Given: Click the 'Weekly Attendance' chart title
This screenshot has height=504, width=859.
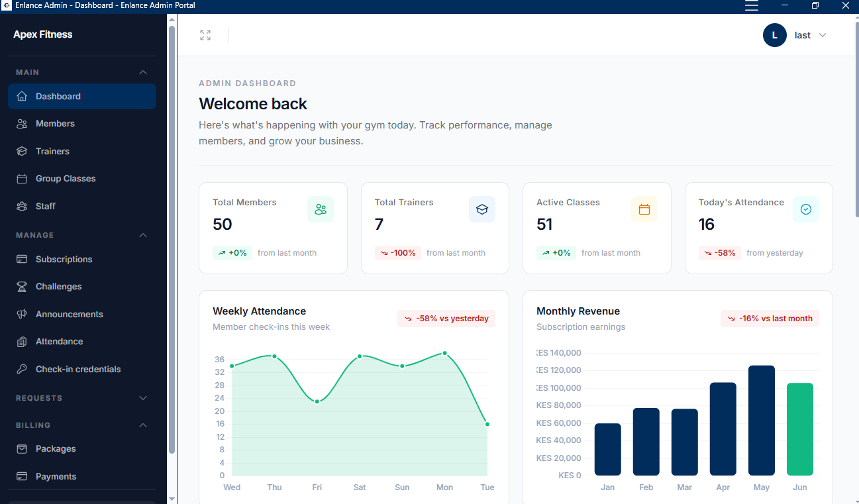Looking at the screenshot, I should [x=260, y=311].
